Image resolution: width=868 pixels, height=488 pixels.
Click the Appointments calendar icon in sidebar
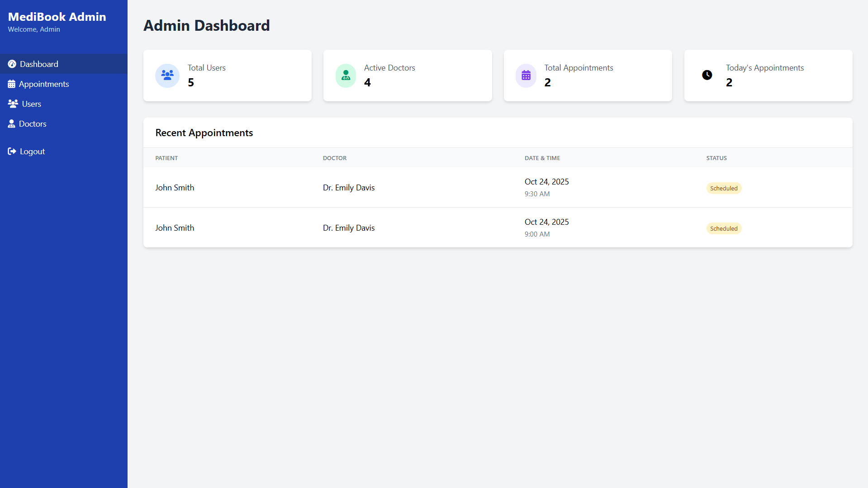click(12, 84)
